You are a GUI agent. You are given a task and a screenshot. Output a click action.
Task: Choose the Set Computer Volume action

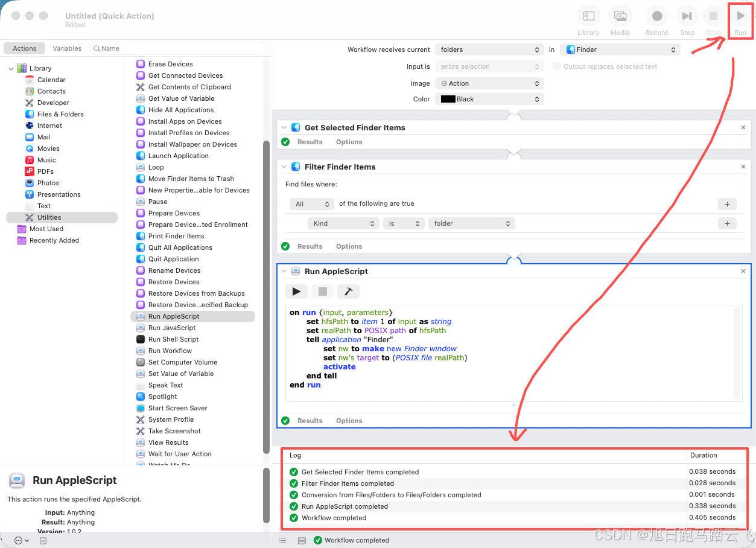(183, 362)
